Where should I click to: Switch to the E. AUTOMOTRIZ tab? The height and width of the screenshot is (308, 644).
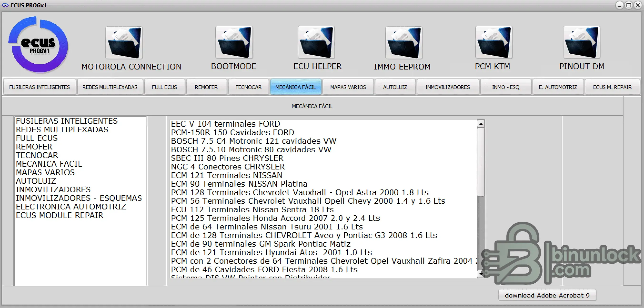(558, 87)
